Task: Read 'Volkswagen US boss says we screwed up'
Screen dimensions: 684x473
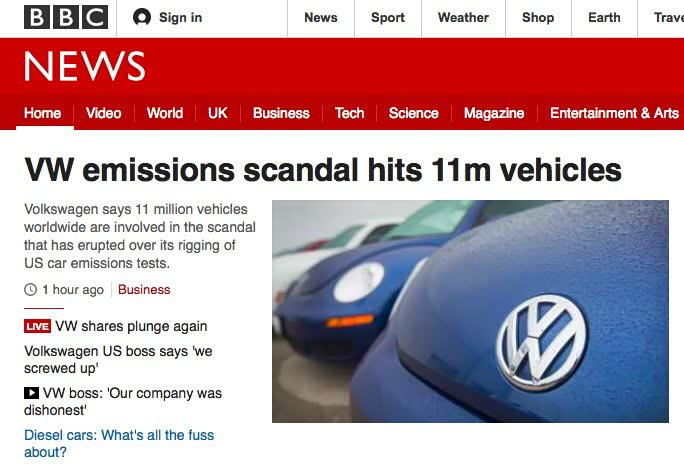Action: [x=118, y=360]
